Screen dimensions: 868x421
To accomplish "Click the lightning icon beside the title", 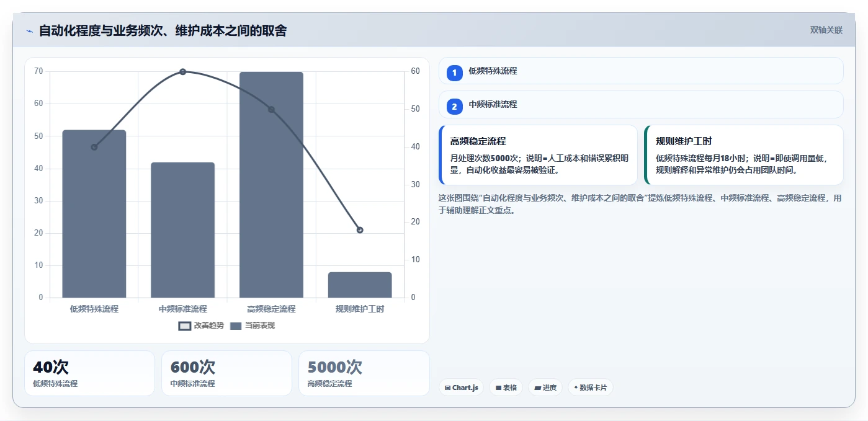I will (29, 30).
